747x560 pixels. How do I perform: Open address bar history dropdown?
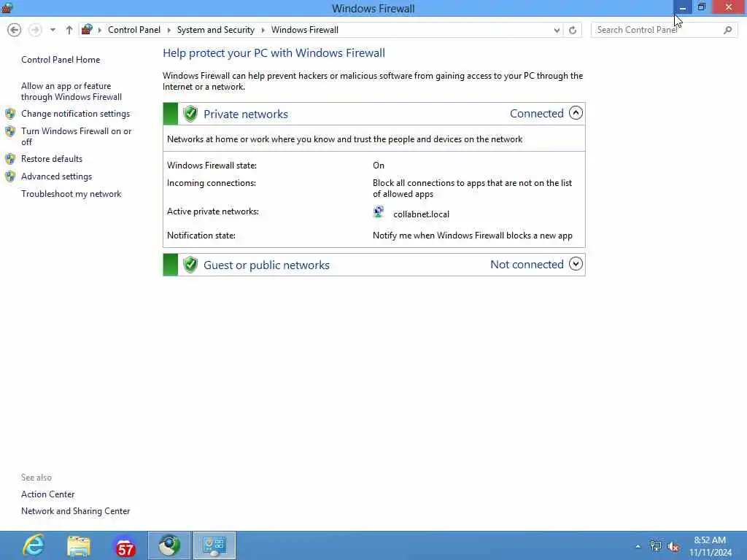tap(557, 30)
